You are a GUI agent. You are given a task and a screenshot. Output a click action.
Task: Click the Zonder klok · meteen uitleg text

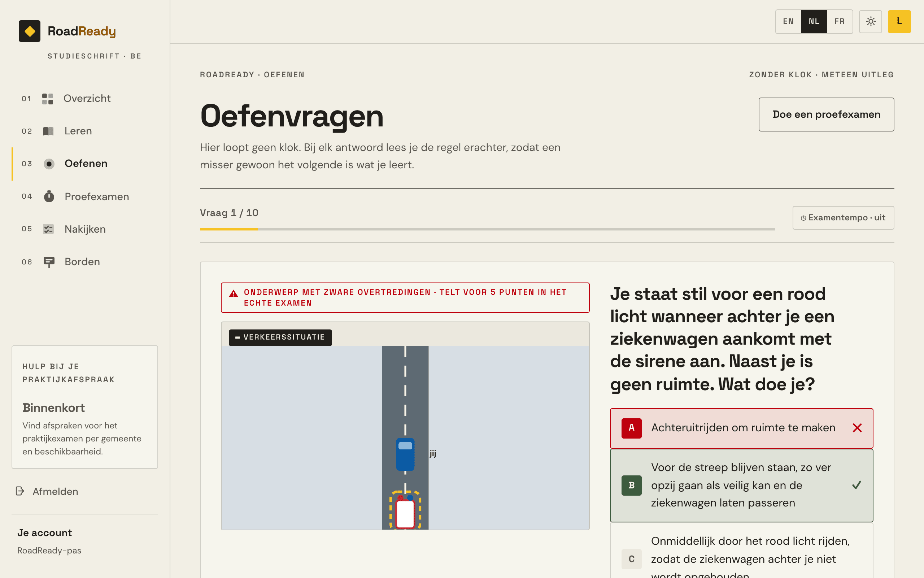pyautogui.click(x=821, y=75)
